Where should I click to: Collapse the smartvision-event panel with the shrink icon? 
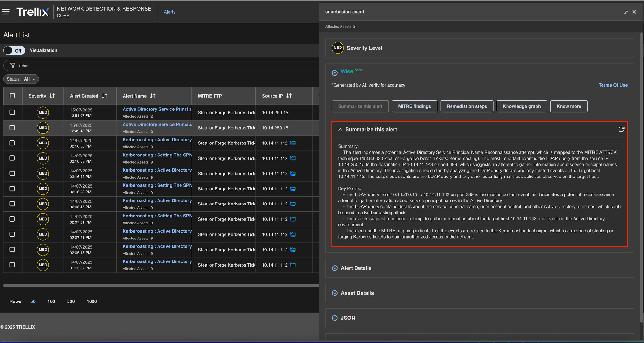[626, 12]
